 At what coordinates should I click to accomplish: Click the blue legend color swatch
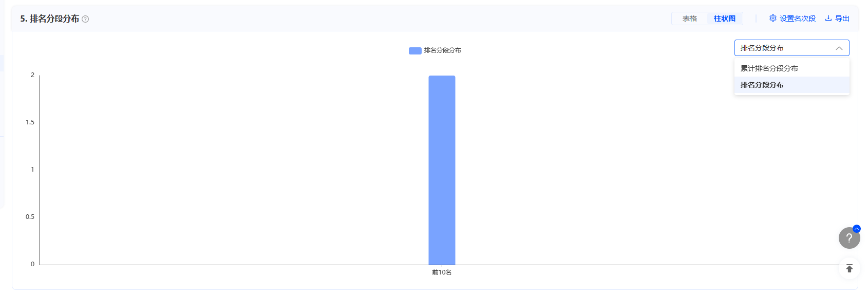[x=415, y=50]
